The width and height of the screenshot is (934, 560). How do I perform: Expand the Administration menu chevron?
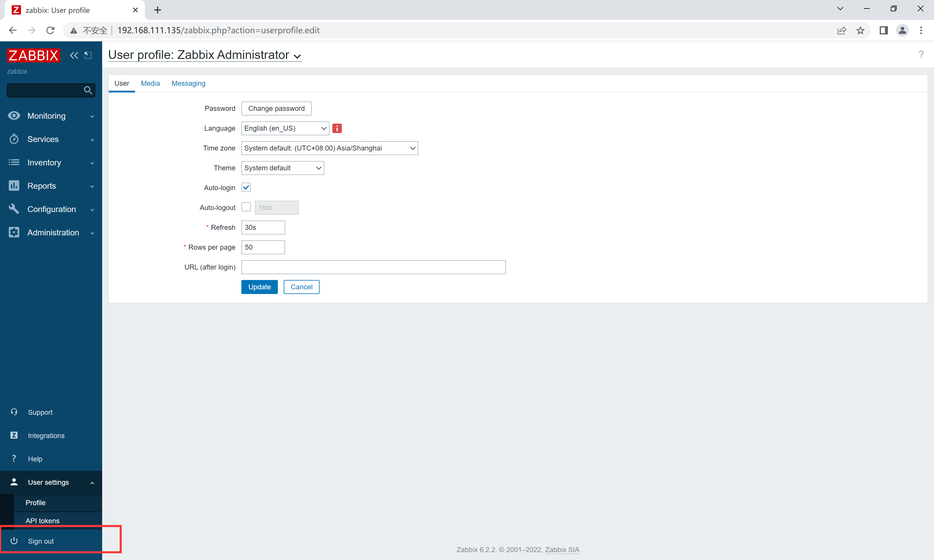click(92, 233)
